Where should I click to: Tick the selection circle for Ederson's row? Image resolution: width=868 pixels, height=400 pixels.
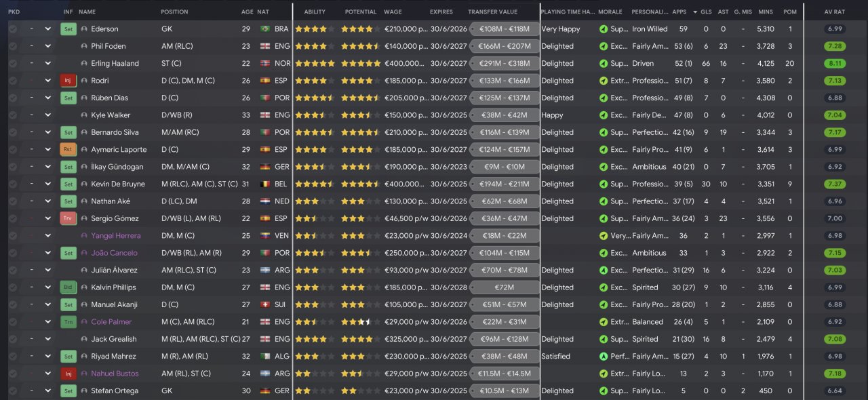click(x=13, y=29)
